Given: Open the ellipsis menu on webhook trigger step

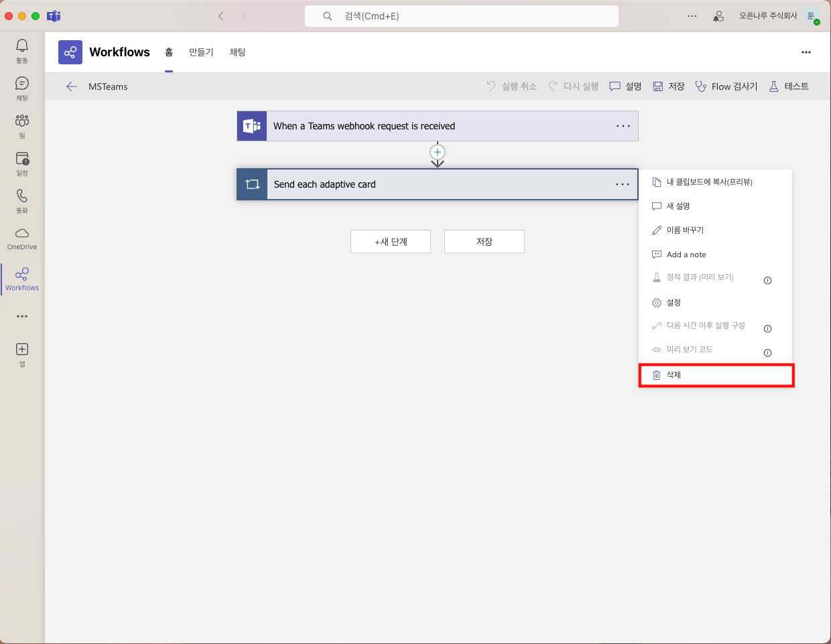Looking at the screenshot, I should pos(623,126).
